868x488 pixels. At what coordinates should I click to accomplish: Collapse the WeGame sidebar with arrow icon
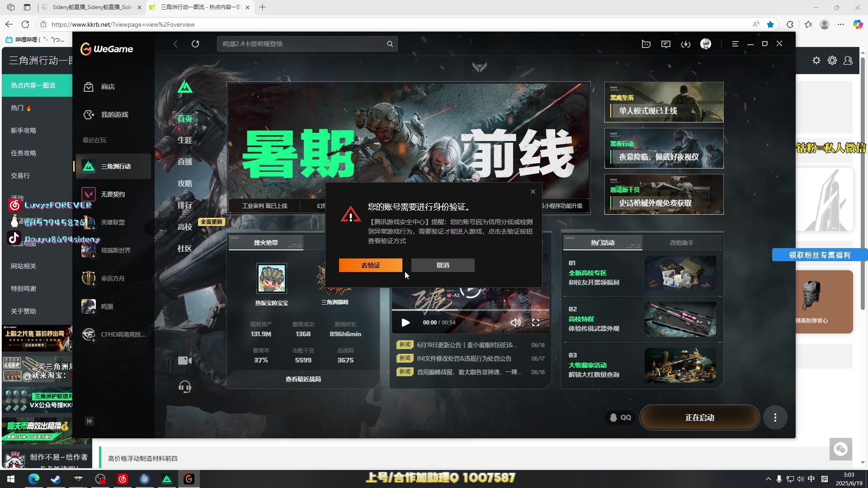click(x=90, y=421)
